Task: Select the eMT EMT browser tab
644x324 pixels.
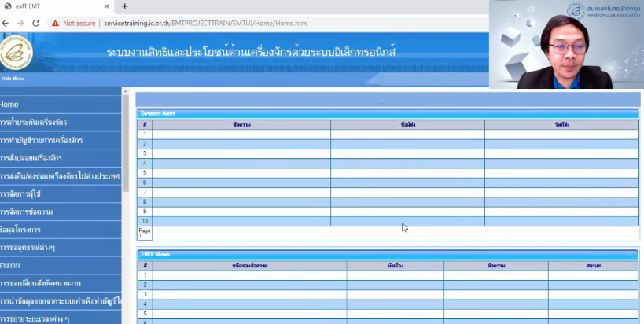Action: tap(57, 6)
